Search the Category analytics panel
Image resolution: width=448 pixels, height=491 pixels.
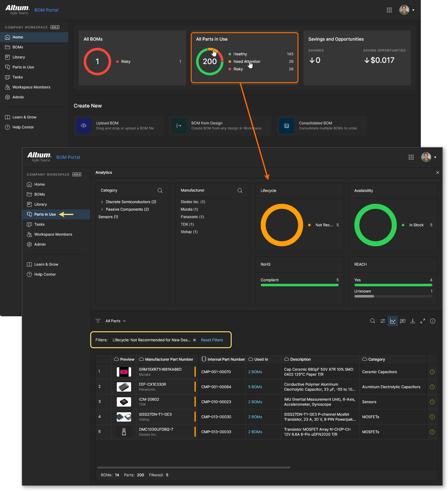coord(160,190)
